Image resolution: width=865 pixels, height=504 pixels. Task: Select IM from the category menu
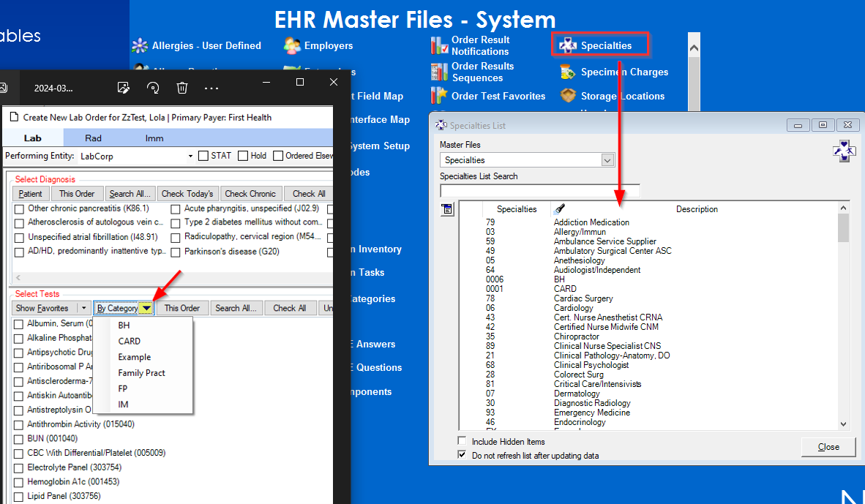point(122,405)
